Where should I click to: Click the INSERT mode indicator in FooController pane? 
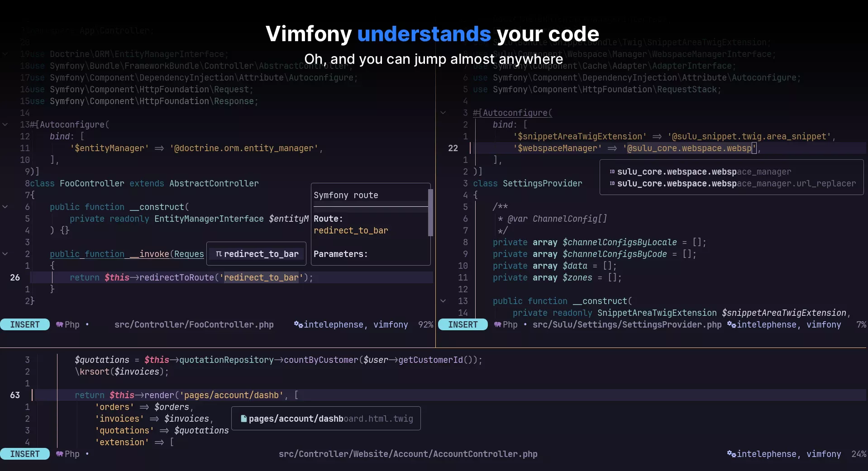click(x=25, y=325)
